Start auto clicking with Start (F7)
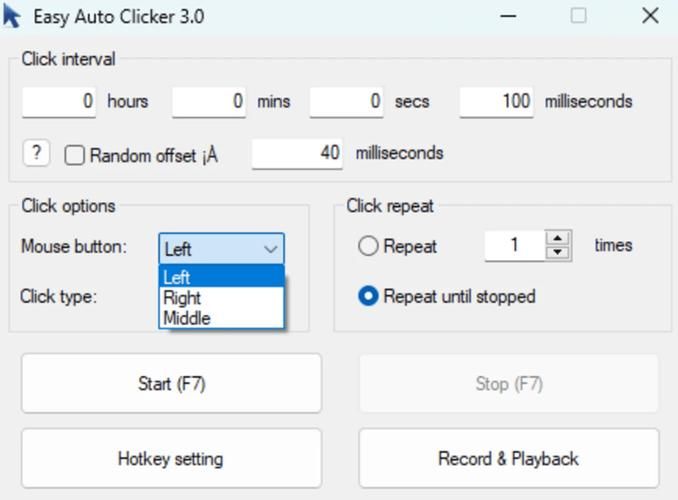Screen dimensions: 678x500 tap(172, 383)
